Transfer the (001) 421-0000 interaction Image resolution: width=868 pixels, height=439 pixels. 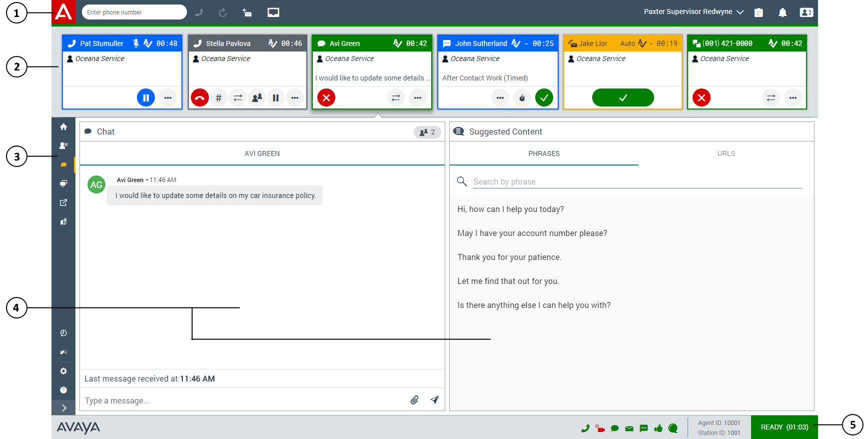pyautogui.click(x=771, y=97)
